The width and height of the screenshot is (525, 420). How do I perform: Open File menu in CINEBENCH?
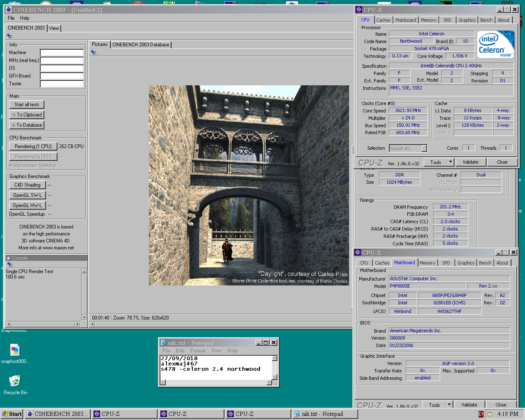(11, 18)
